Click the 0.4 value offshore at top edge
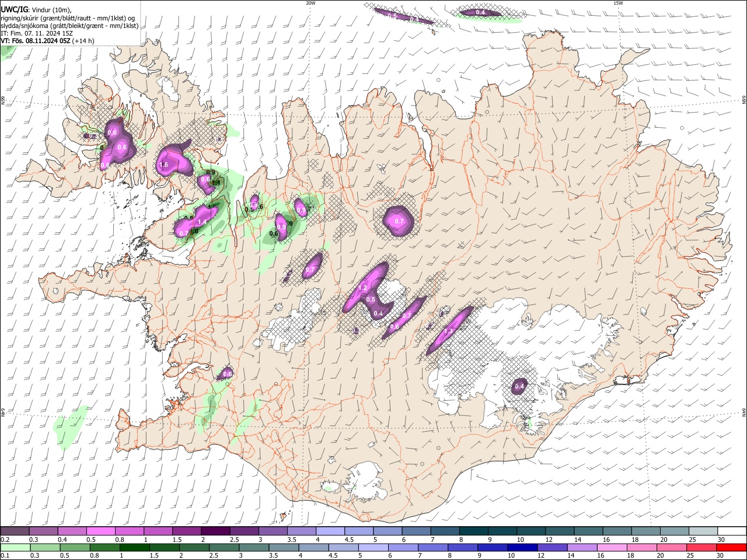 click(480, 12)
